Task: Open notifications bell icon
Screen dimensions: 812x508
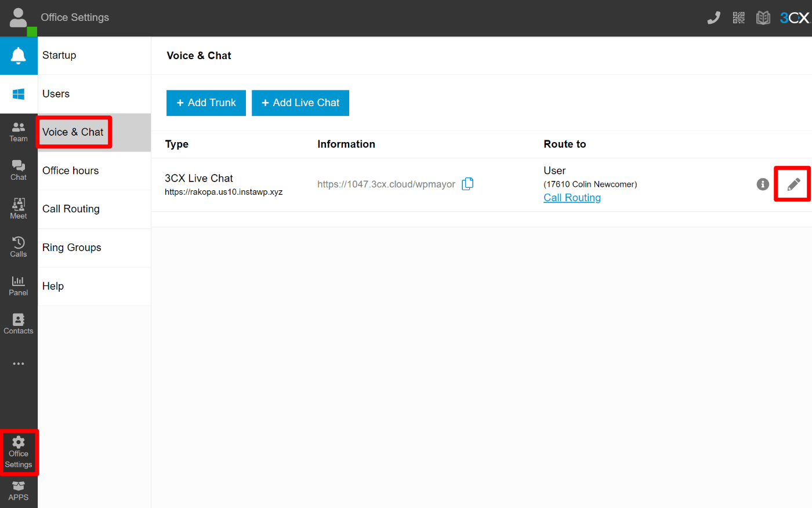Action: tap(19, 56)
